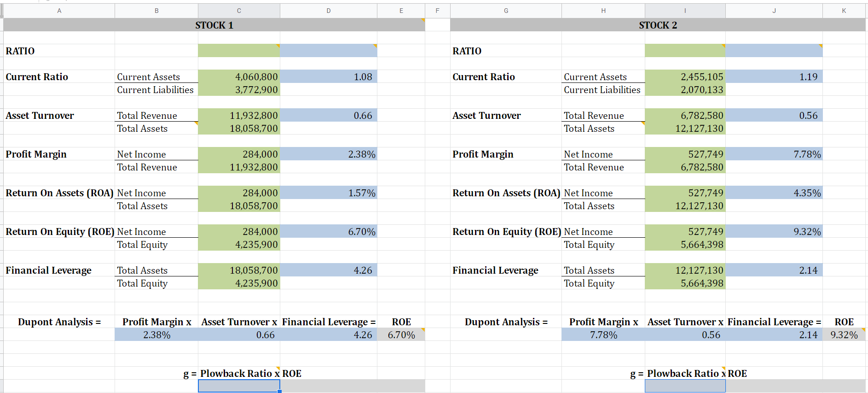This screenshot has width=868, height=393.
Task: Select the Stock 1 ROA value 1.57%
Action: click(x=329, y=193)
